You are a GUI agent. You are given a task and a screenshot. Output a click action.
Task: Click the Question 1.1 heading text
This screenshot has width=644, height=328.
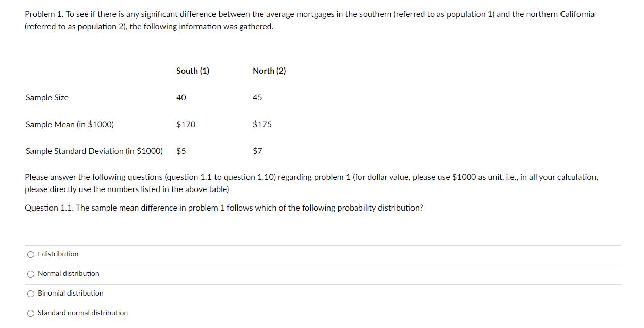[224, 208]
